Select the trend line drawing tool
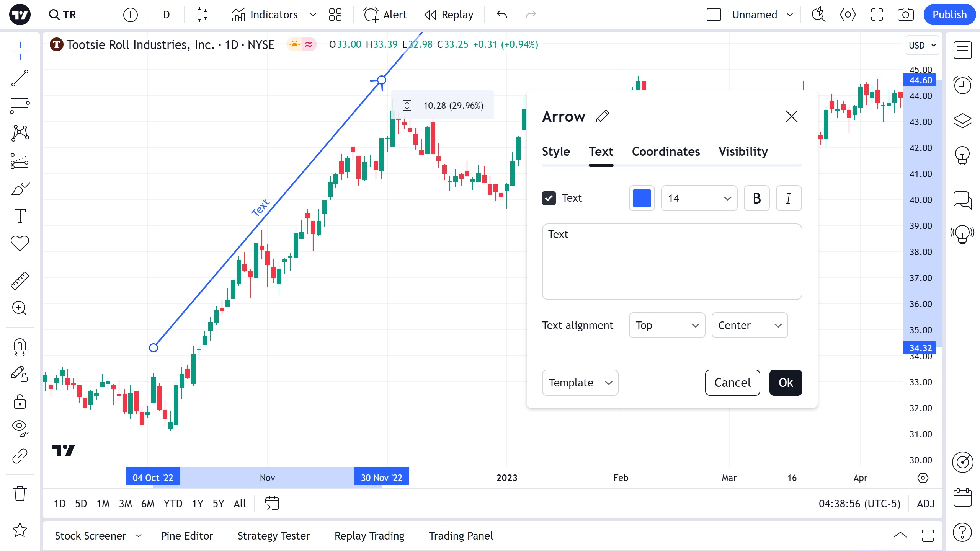This screenshot has width=980, height=551. coord(20,78)
